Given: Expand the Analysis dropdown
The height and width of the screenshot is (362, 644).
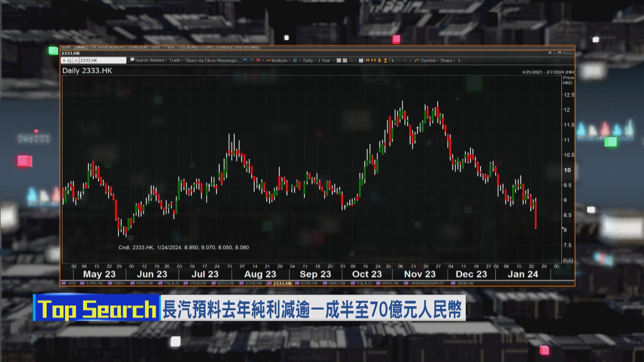Looking at the screenshot, I should [281, 60].
